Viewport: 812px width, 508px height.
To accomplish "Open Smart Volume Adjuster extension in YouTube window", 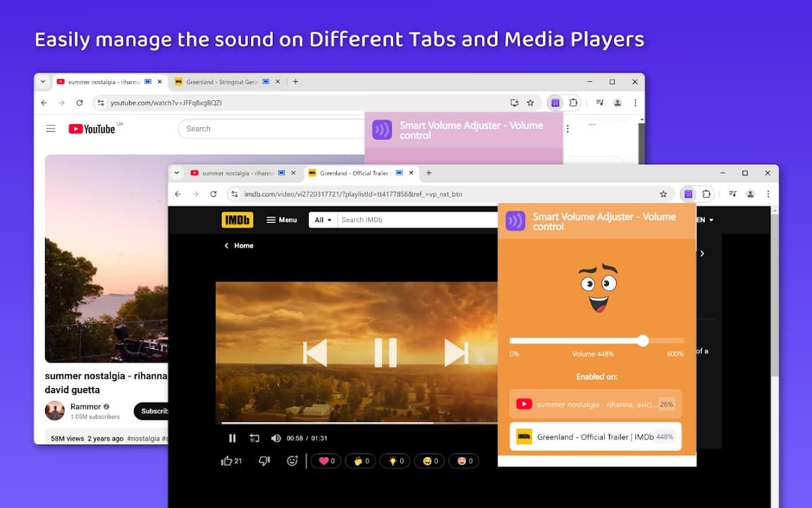I will 555,102.
